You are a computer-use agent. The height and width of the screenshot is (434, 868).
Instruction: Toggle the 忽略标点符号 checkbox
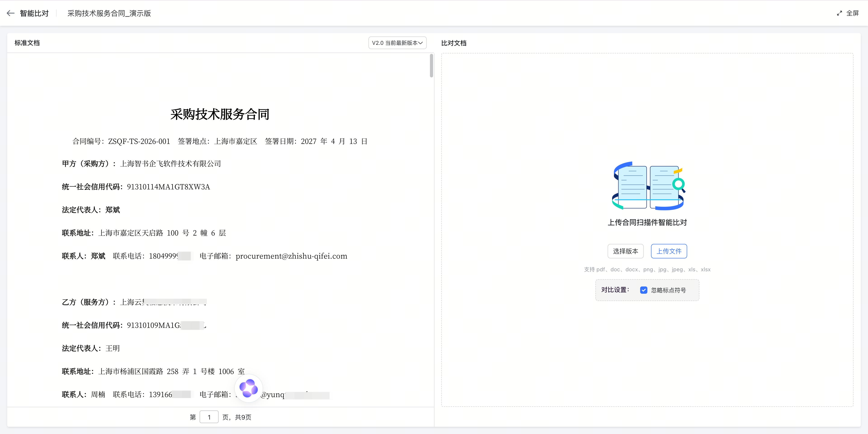click(x=644, y=290)
